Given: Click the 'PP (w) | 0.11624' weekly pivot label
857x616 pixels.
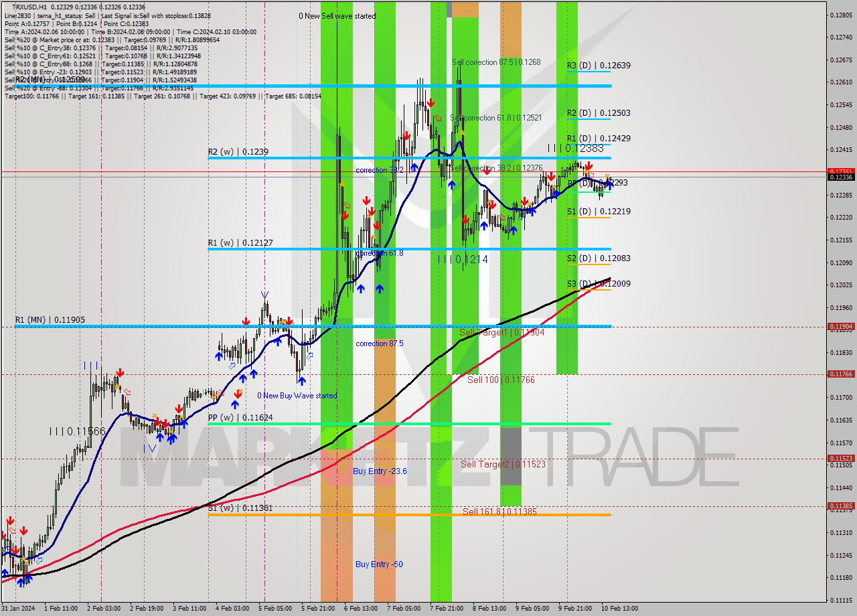Looking at the screenshot, I should [x=240, y=418].
